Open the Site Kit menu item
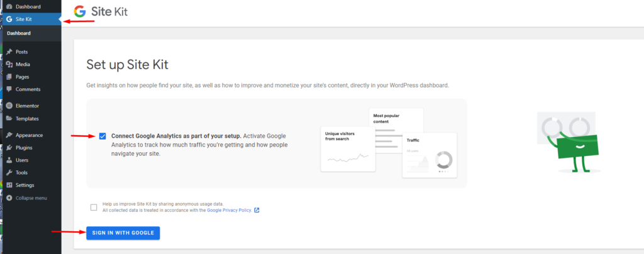This screenshot has height=254, width=644. (31, 19)
